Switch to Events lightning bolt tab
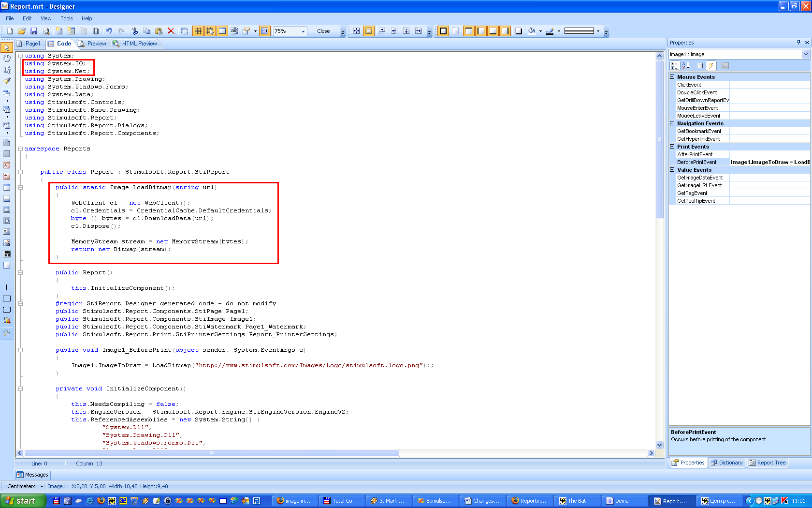 711,66
